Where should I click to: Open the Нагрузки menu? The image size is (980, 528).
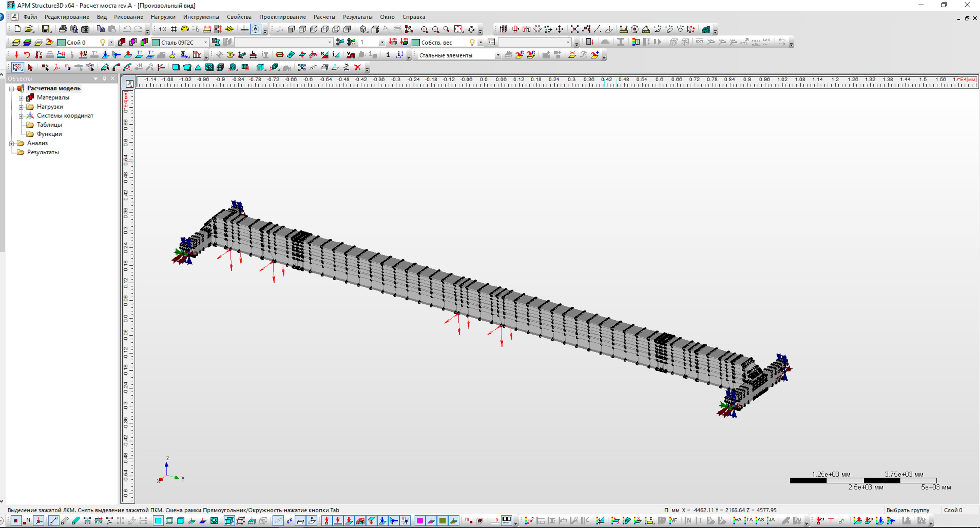click(163, 17)
